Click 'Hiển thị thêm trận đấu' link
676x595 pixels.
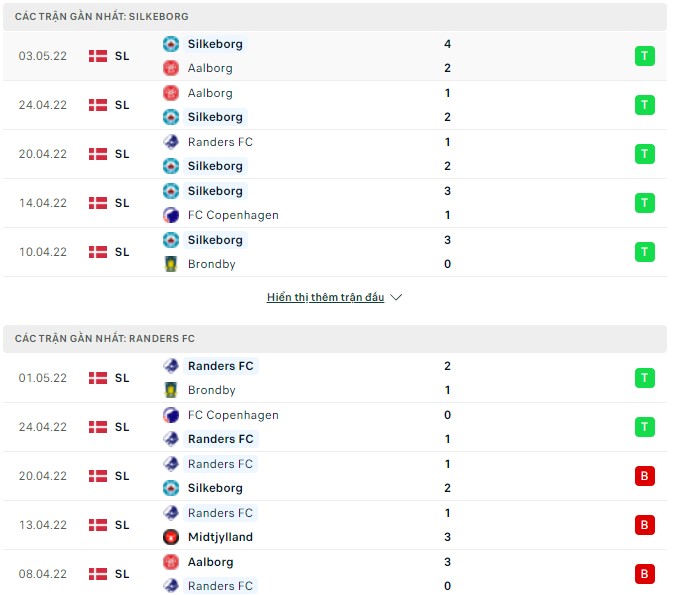coord(325,297)
